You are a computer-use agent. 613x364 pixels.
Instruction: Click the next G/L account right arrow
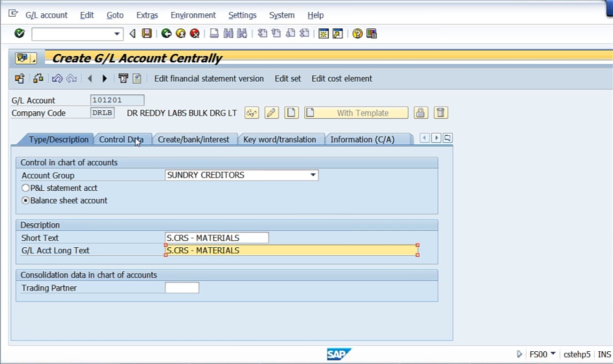point(105,78)
